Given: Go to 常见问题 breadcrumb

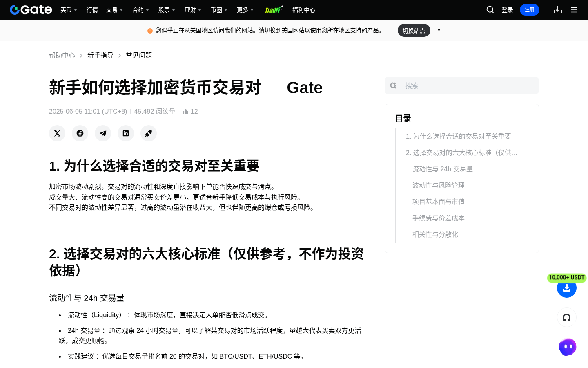Looking at the screenshot, I should (139, 55).
